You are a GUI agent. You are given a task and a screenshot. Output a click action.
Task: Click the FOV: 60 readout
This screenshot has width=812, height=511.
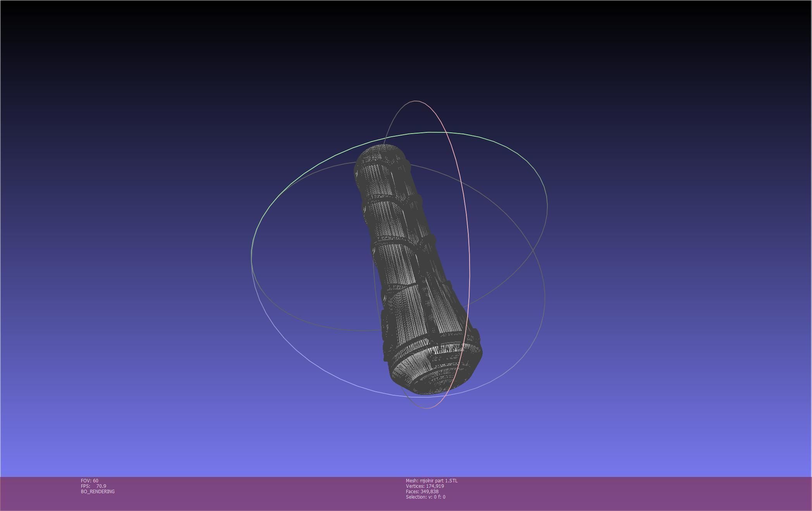point(89,481)
